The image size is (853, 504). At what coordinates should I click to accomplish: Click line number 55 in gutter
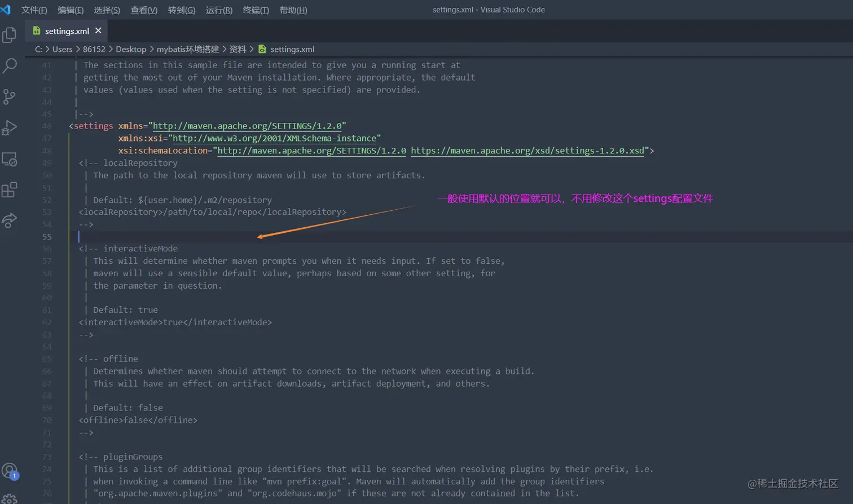click(47, 237)
